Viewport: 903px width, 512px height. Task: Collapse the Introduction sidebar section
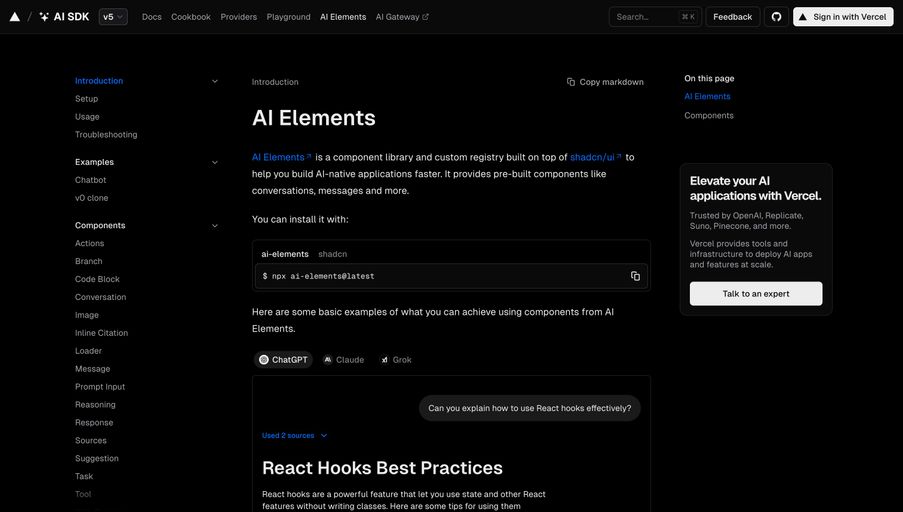click(215, 81)
